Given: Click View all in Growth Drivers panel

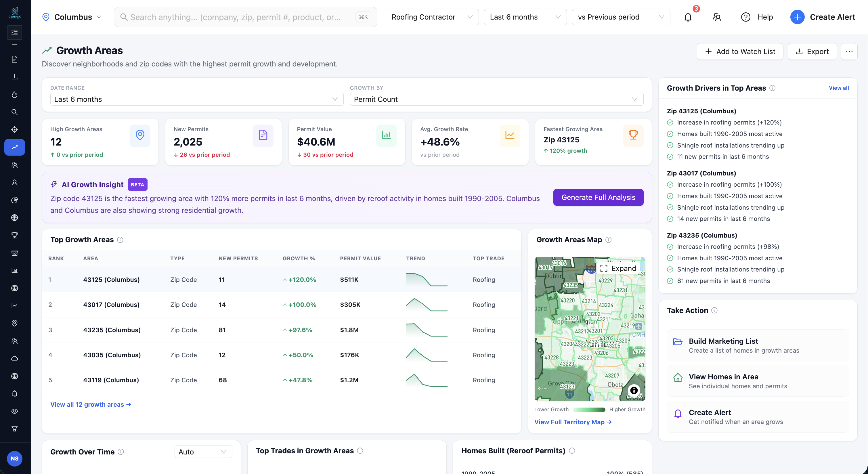Looking at the screenshot, I should click(839, 88).
